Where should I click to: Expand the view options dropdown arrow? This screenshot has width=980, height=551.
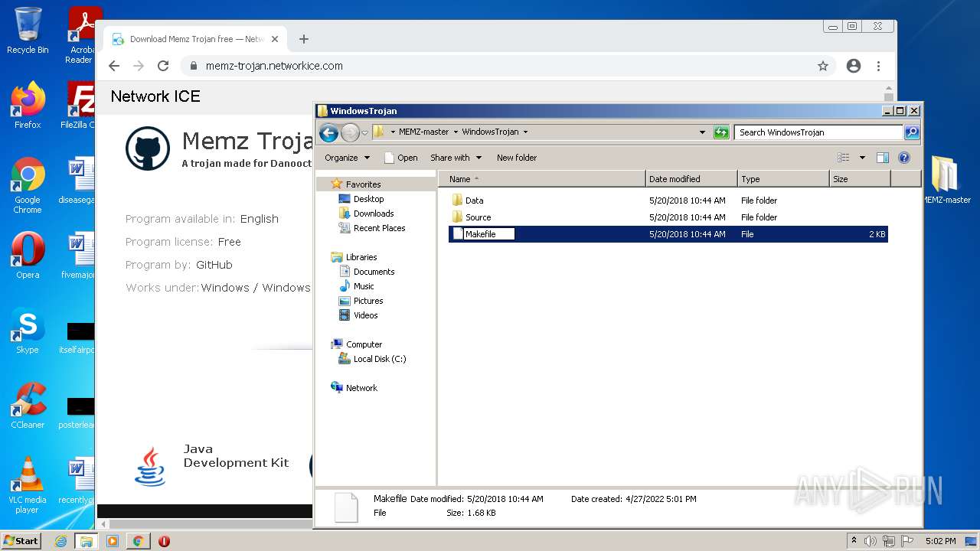(x=862, y=158)
